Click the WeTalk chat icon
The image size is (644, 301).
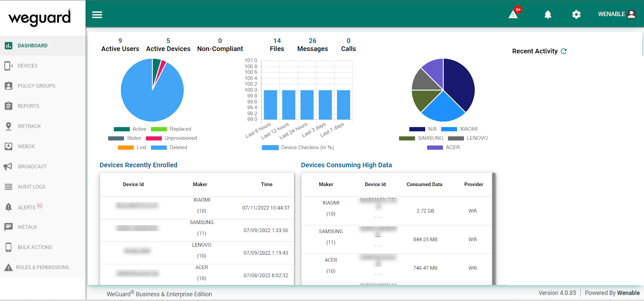[8, 227]
